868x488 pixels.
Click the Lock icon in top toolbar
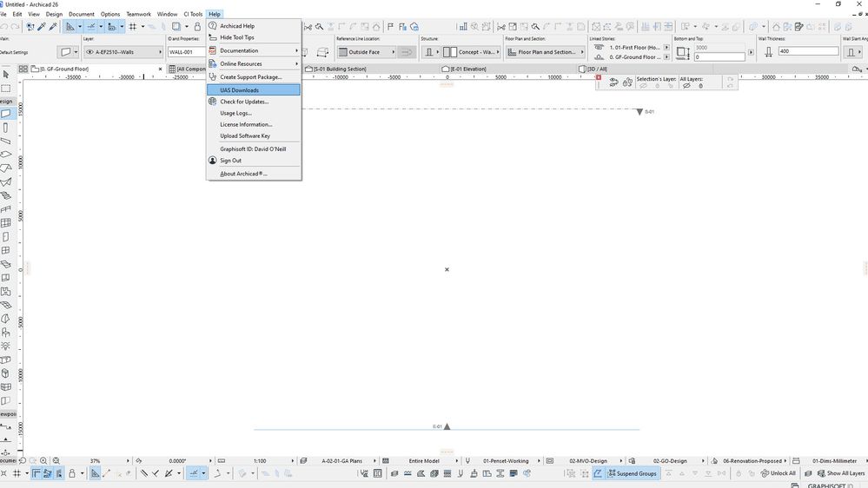pos(197,27)
